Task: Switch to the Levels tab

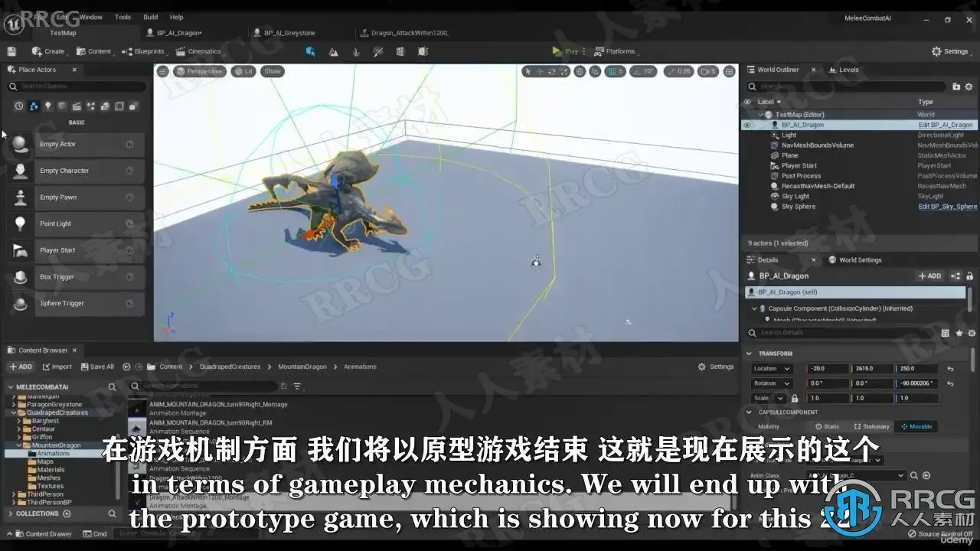Action: (x=844, y=70)
